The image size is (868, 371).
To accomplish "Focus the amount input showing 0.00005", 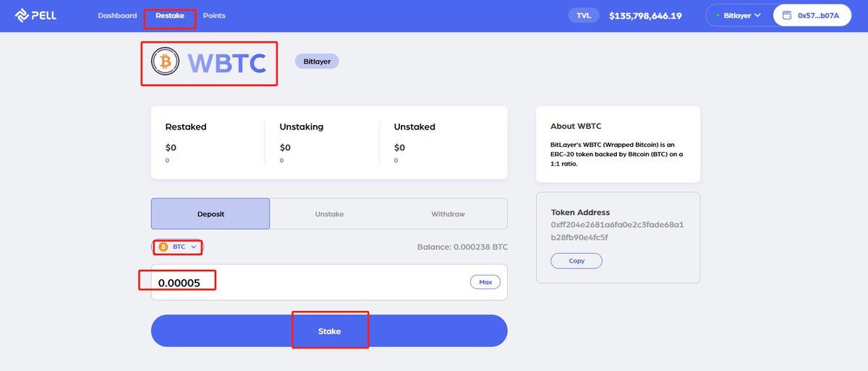I will (x=329, y=282).
